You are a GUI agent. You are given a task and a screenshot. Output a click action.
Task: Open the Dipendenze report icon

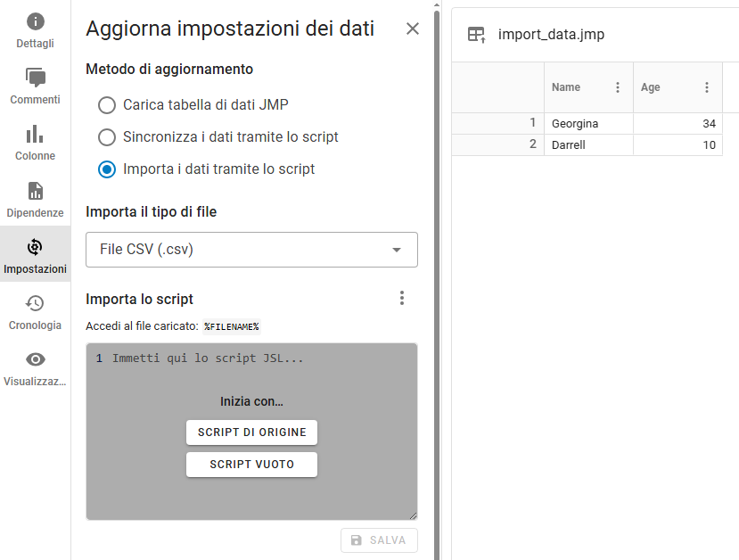tap(36, 191)
